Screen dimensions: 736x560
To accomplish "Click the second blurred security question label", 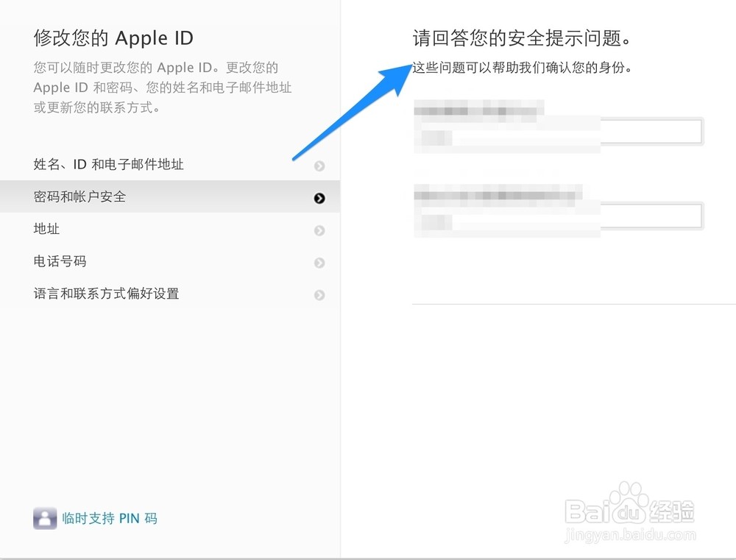I will click(497, 195).
